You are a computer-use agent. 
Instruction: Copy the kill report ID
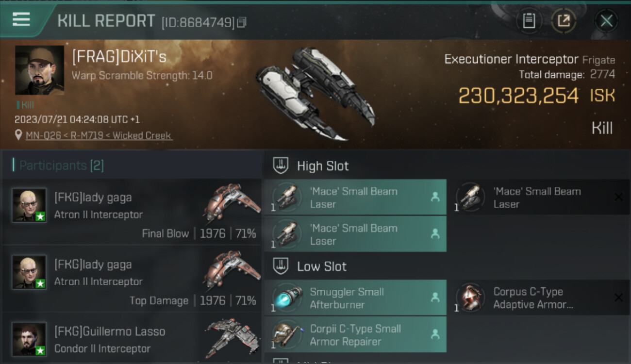[242, 22]
